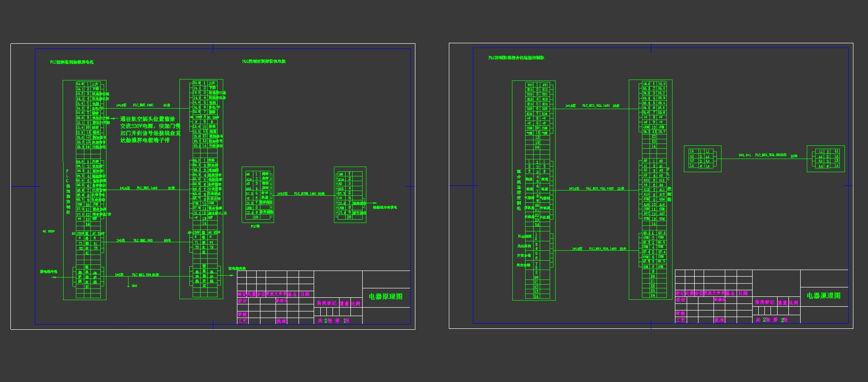Click the AC 220V label at left edge

(49, 231)
